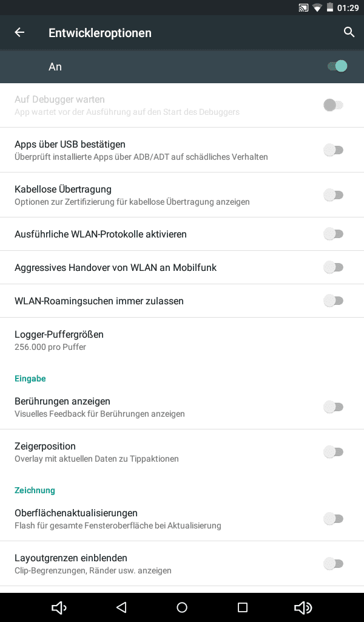Tap the wifi signal status icon
The height and width of the screenshot is (622, 364).
(x=317, y=8)
